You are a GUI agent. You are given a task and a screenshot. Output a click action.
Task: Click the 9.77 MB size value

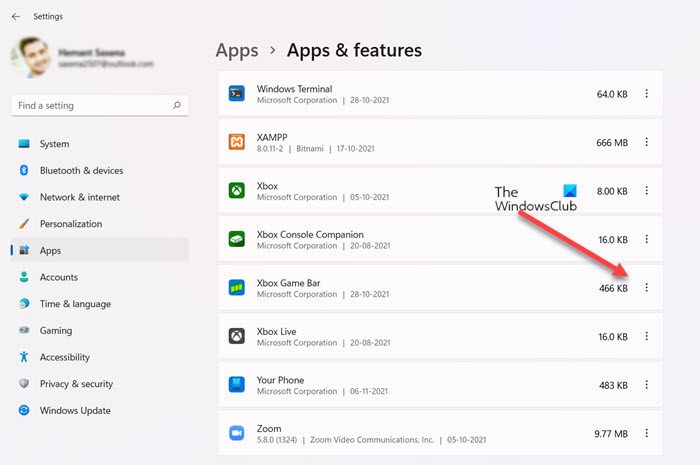point(611,434)
